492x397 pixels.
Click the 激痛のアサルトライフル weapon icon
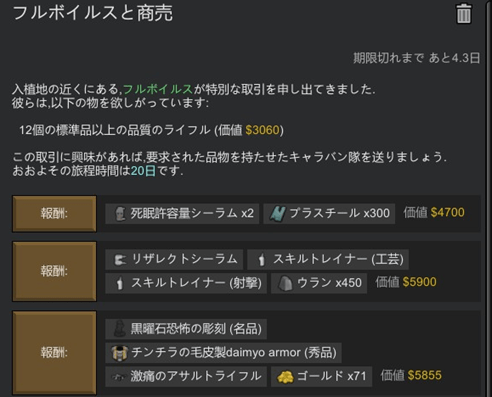(119, 377)
